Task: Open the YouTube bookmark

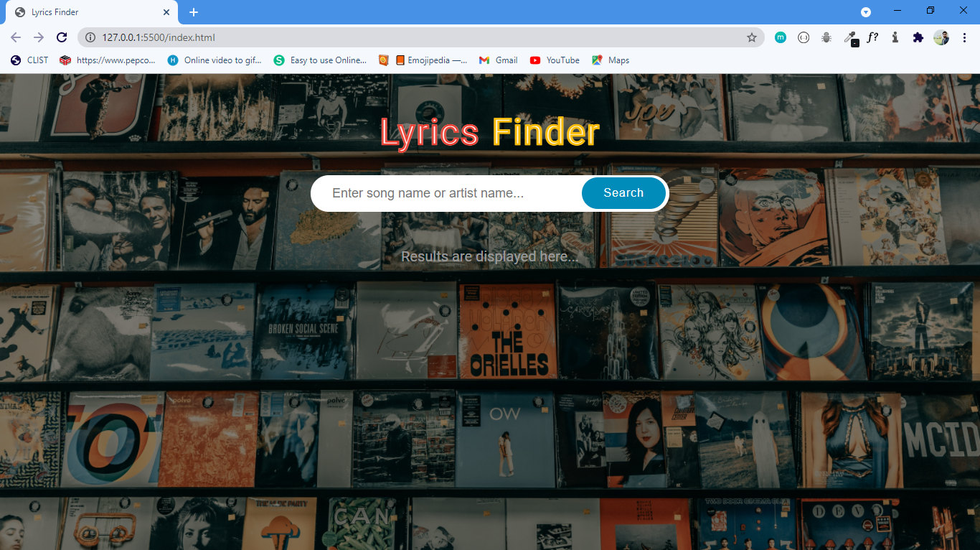Action: [555, 60]
